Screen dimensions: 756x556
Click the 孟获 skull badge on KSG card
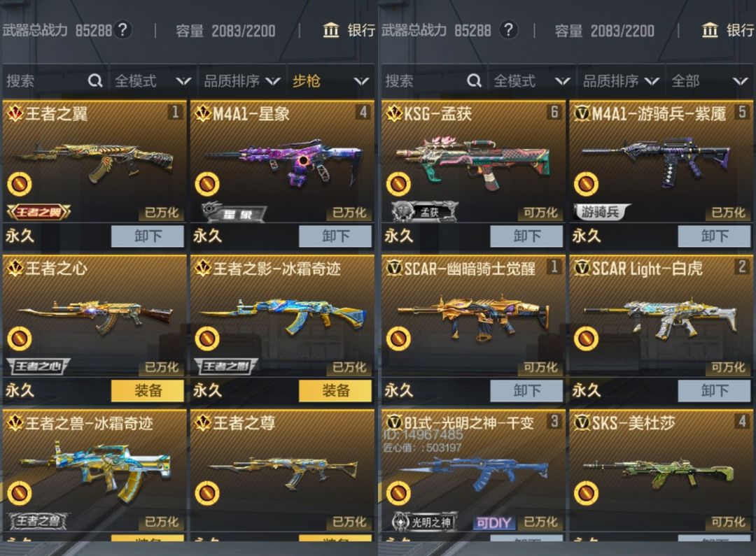point(423,211)
